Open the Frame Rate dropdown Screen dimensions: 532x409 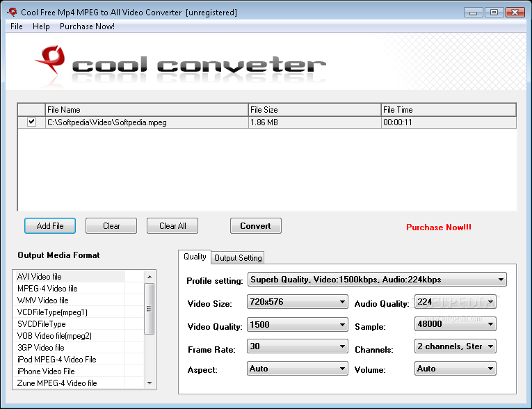[297, 346]
